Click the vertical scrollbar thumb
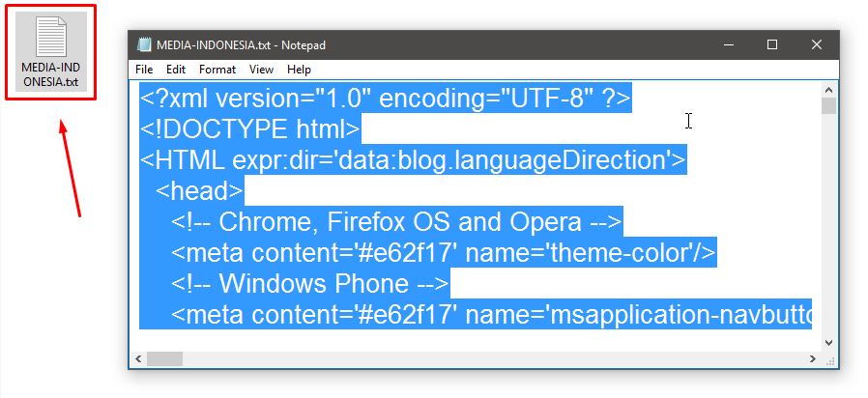 pos(828,105)
